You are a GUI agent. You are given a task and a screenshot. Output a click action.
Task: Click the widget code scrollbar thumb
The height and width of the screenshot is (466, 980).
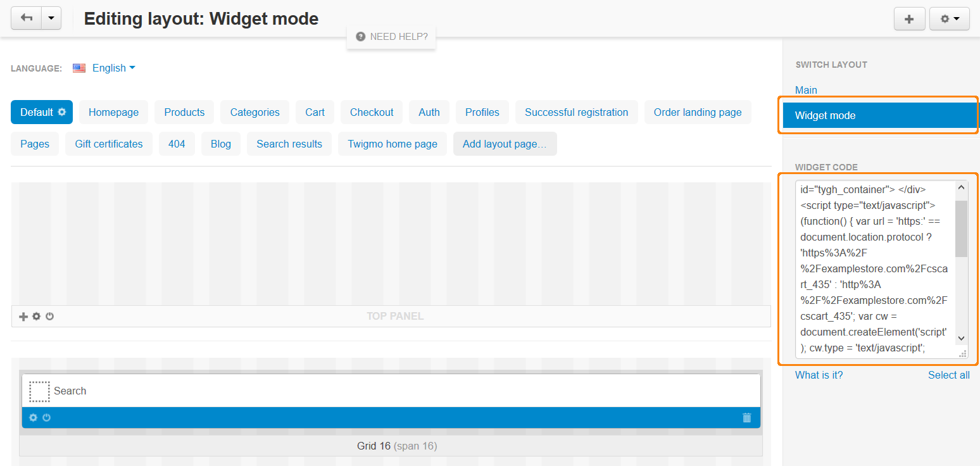click(x=961, y=229)
